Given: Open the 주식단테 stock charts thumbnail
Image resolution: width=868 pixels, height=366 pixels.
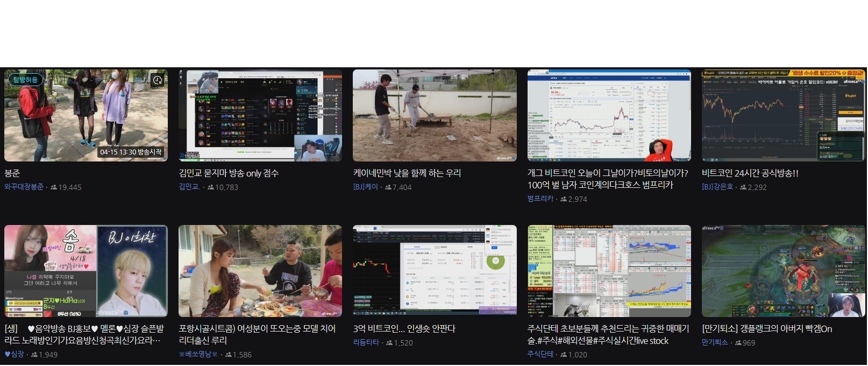Looking at the screenshot, I should click(609, 271).
